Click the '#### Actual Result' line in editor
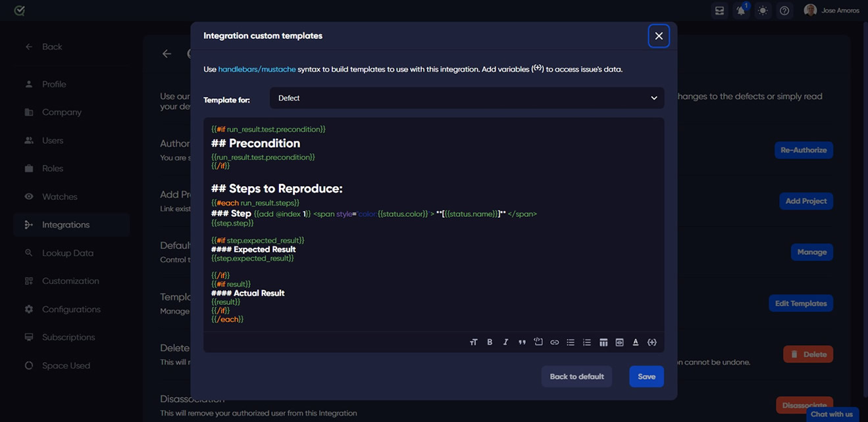This screenshot has width=868, height=422. coord(248,293)
